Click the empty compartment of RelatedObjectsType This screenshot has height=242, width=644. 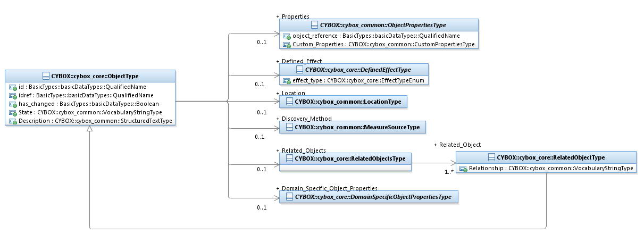pos(345,168)
